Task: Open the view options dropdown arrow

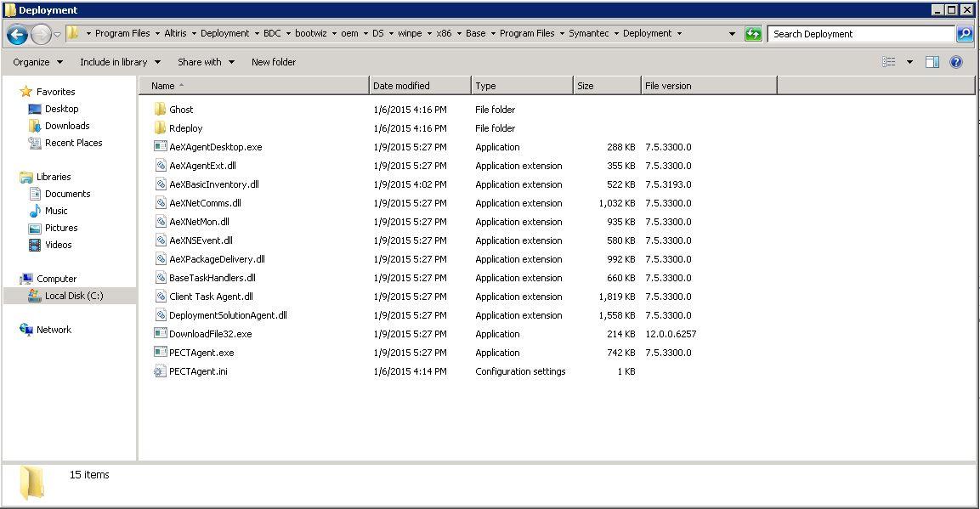Action: (x=909, y=62)
